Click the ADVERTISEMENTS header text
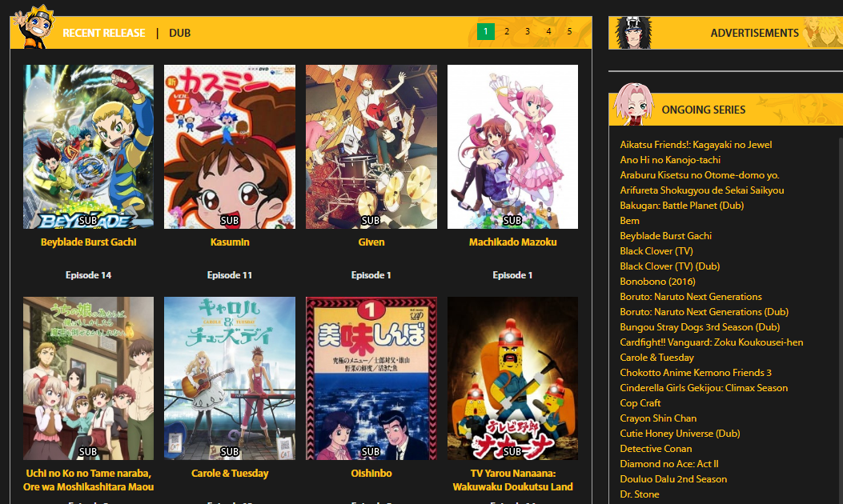Image resolution: width=843 pixels, height=504 pixels. click(x=755, y=33)
